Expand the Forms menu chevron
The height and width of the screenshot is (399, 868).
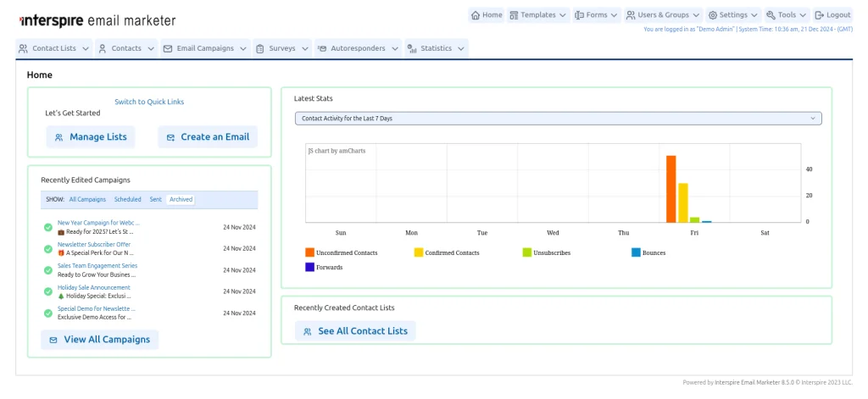tap(614, 15)
